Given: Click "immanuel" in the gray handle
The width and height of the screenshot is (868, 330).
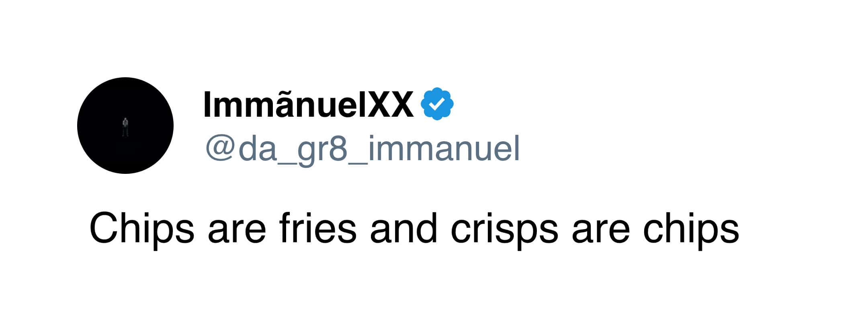Looking at the screenshot, I should (x=443, y=149).
